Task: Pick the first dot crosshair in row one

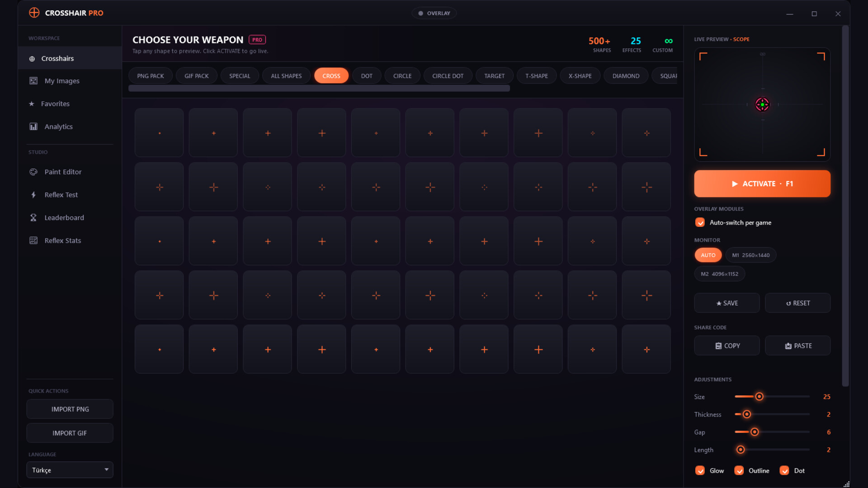Action: (159, 133)
